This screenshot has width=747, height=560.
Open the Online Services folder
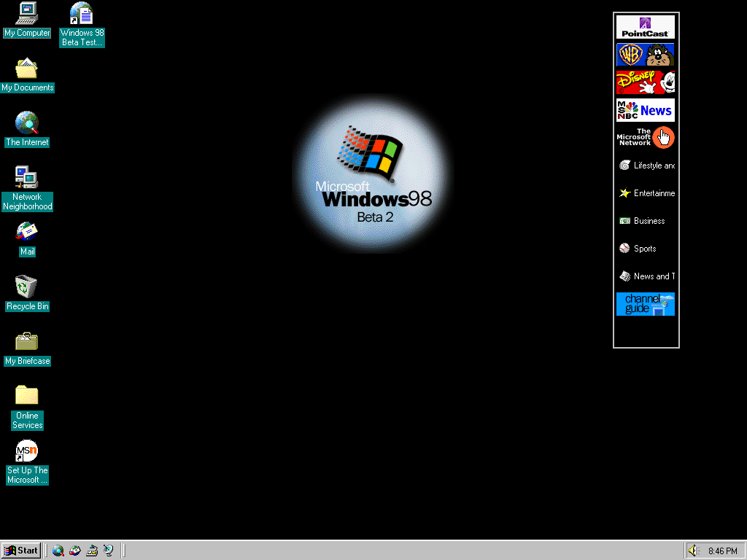(26, 395)
